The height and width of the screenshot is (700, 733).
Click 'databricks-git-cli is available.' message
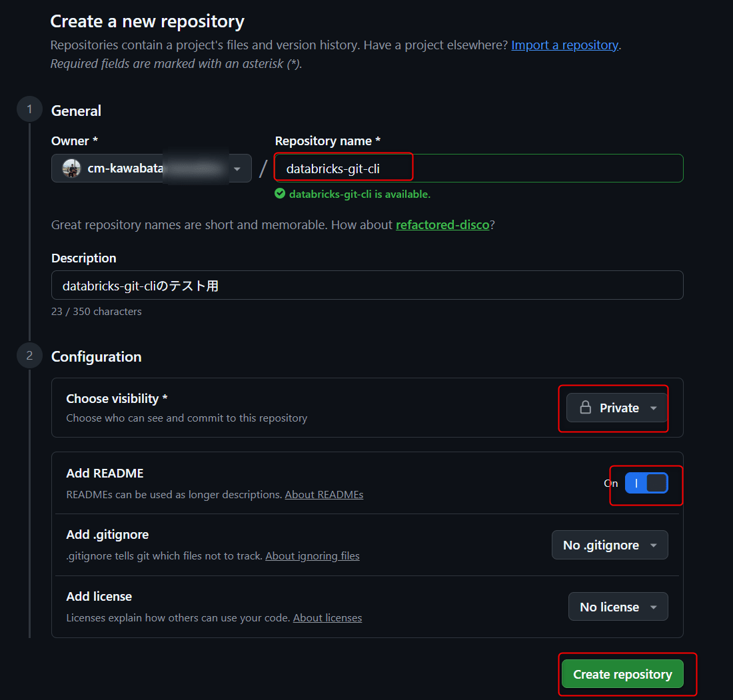click(359, 194)
